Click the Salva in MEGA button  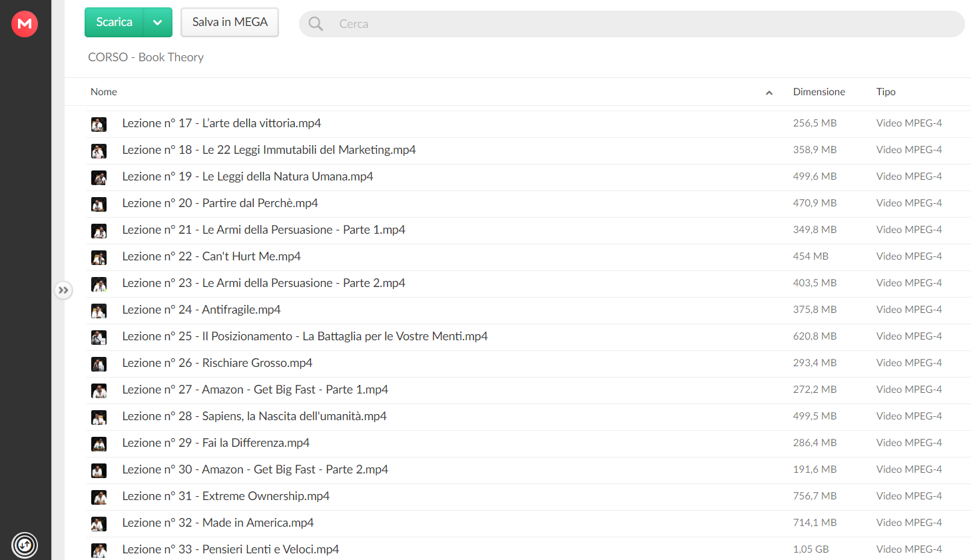pos(230,22)
